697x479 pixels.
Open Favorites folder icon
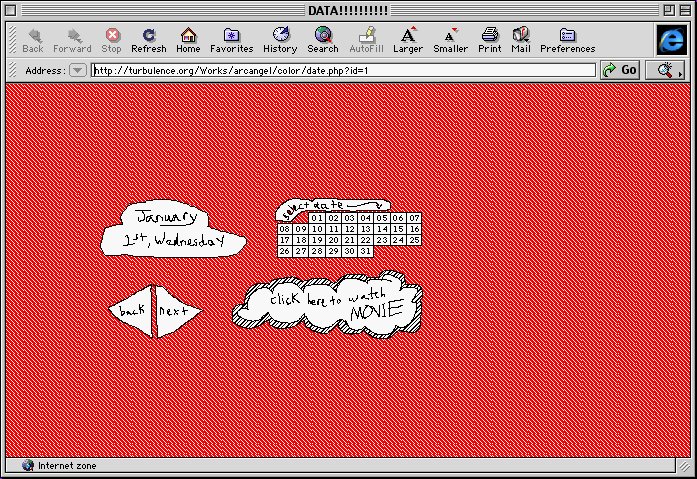[x=232, y=40]
